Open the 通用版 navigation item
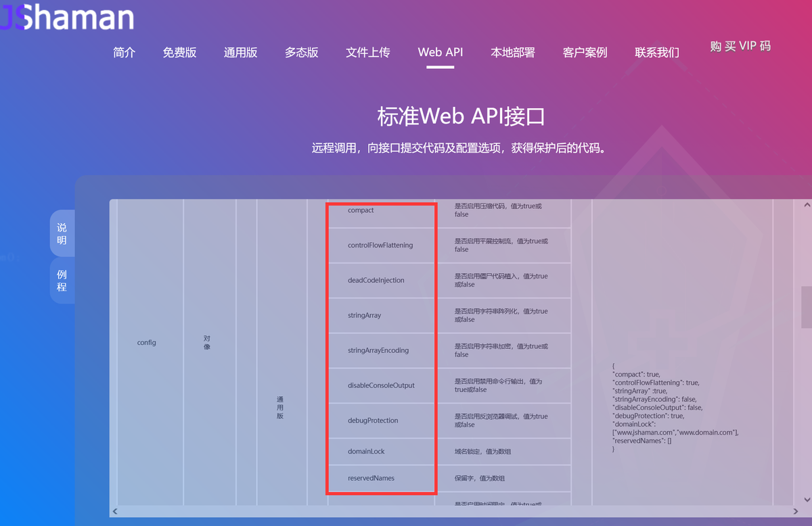The height and width of the screenshot is (526, 812). click(240, 52)
